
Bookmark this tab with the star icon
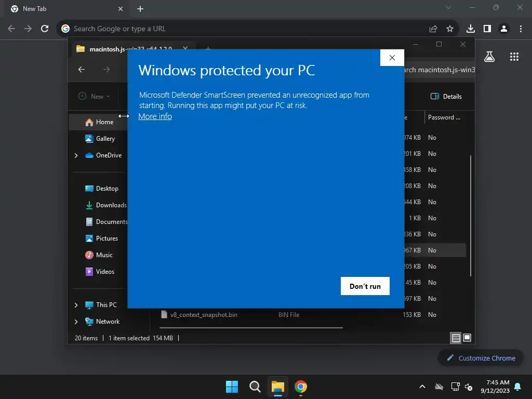pyautogui.click(x=450, y=29)
